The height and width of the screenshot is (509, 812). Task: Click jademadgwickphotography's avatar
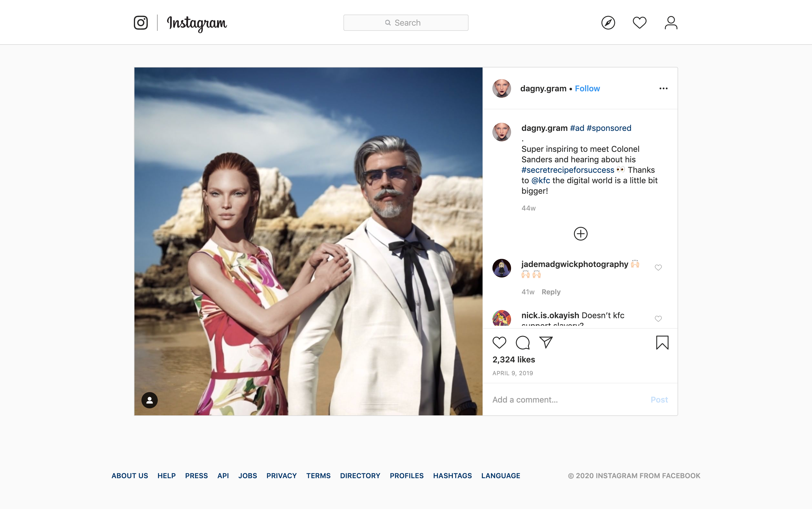coord(502,268)
